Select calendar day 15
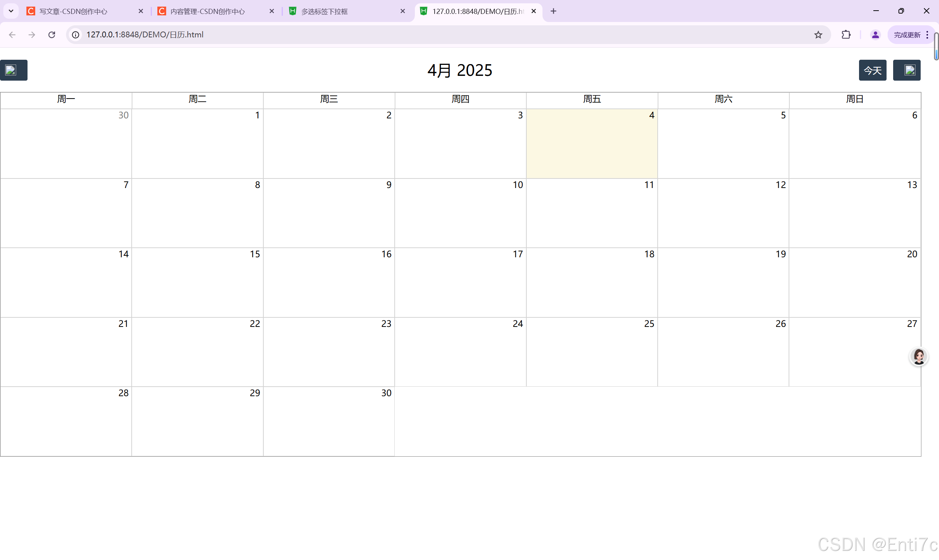 [x=197, y=282]
